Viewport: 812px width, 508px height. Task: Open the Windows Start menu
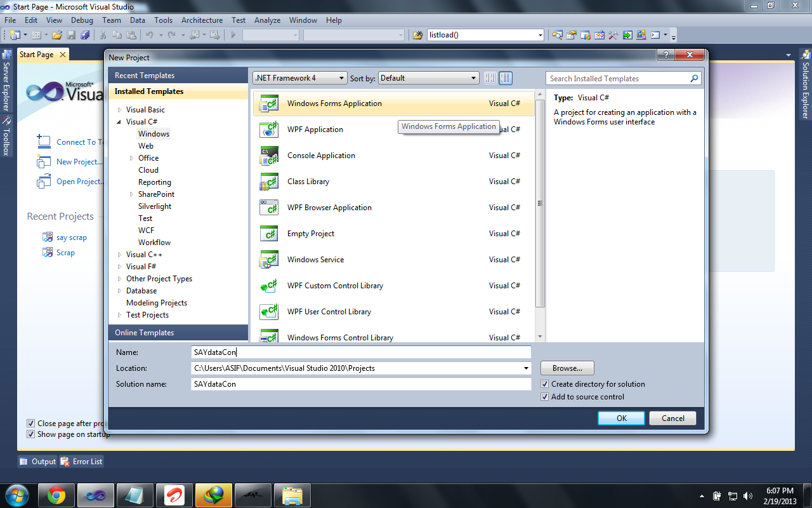16,495
